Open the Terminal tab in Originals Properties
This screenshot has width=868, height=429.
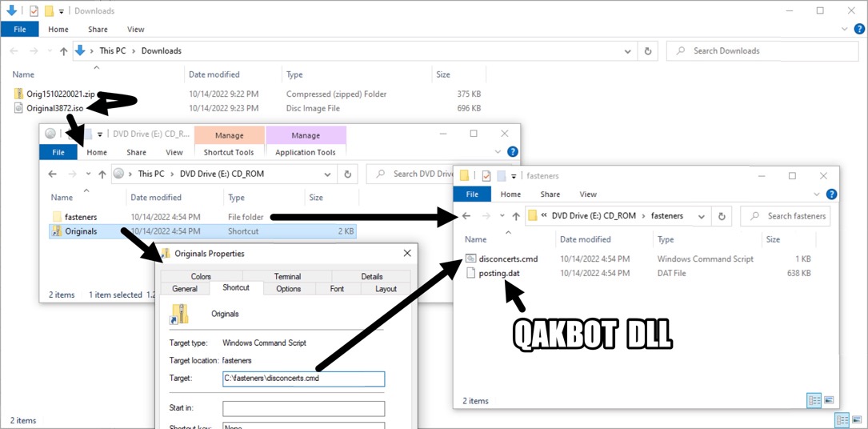pyautogui.click(x=287, y=276)
